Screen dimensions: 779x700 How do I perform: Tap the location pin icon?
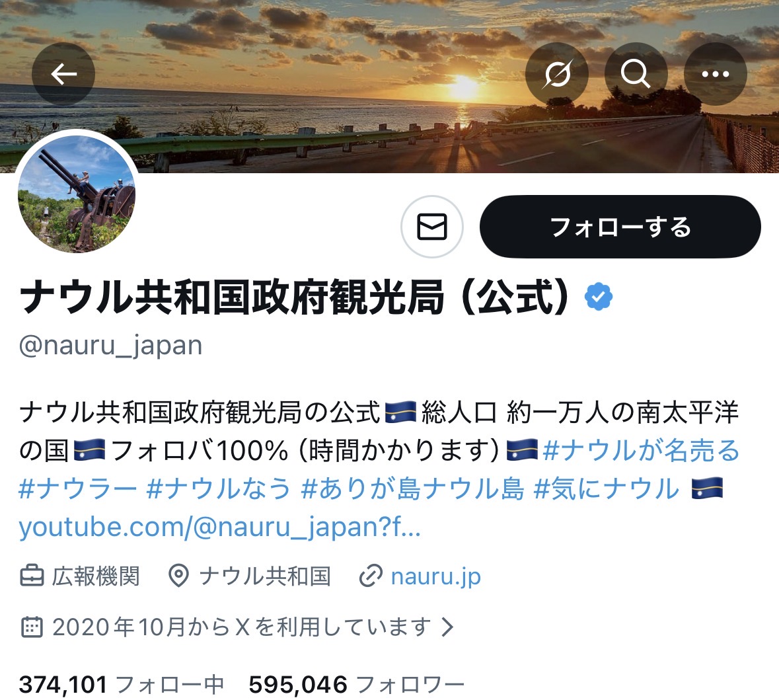(178, 576)
